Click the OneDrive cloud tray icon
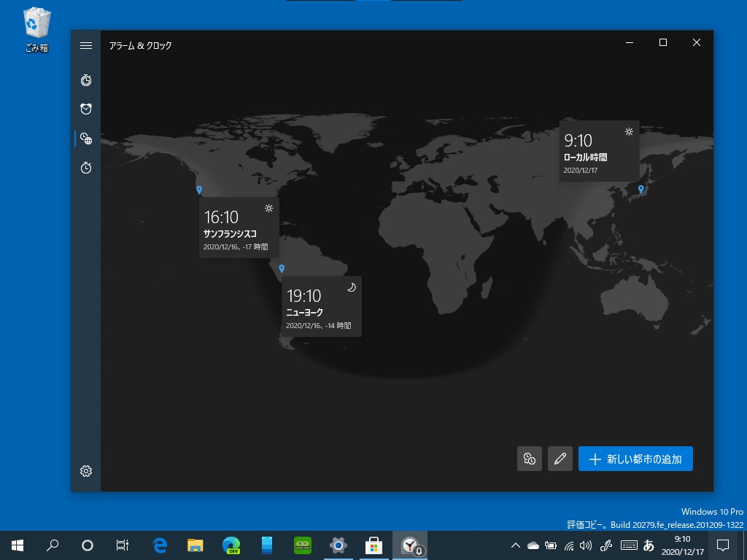747x560 pixels. pyautogui.click(x=533, y=545)
